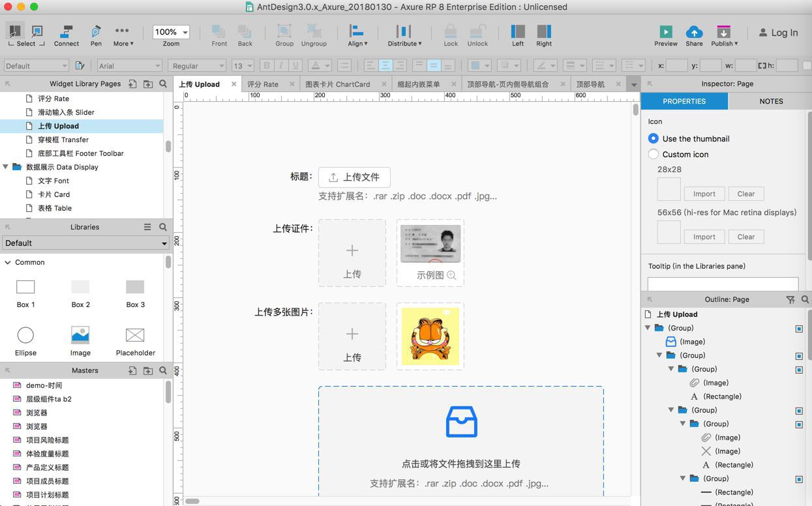Search the Masters pane
This screenshot has width=812, height=506.
point(163,370)
